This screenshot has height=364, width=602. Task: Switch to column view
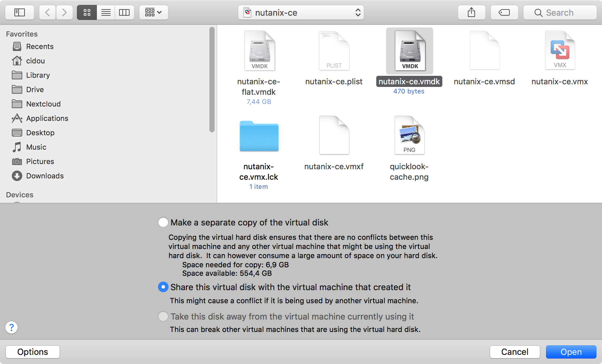click(124, 13)
